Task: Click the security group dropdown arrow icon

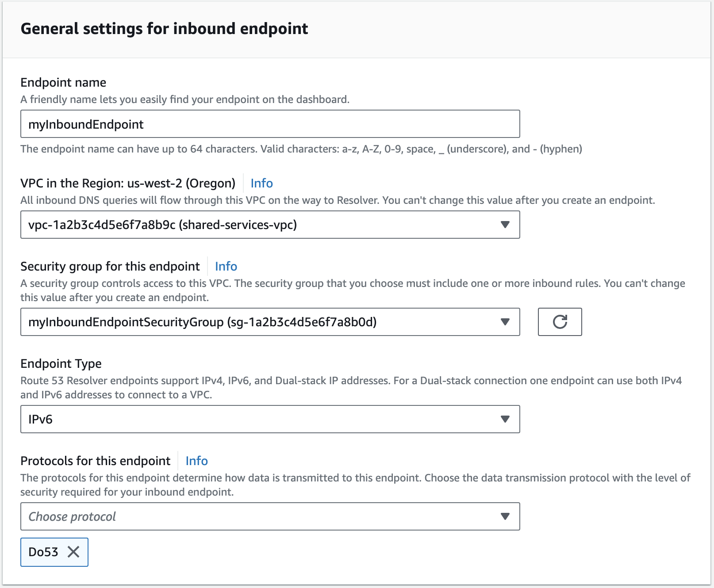Action: coord(504,322)
